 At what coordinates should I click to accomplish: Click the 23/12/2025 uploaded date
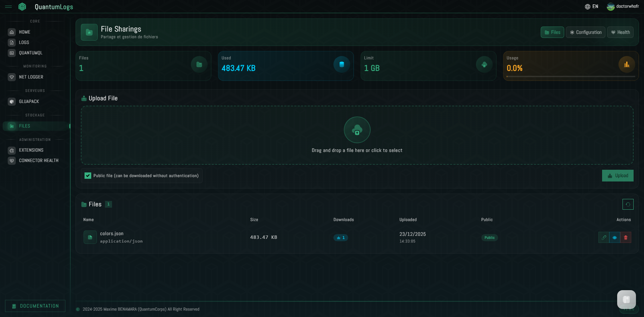[413, 234]
